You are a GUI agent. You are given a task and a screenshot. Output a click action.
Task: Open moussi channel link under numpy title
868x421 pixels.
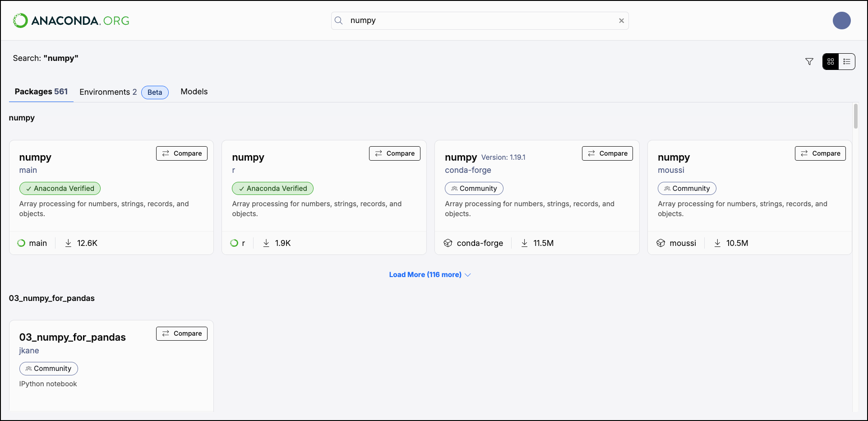671,170
